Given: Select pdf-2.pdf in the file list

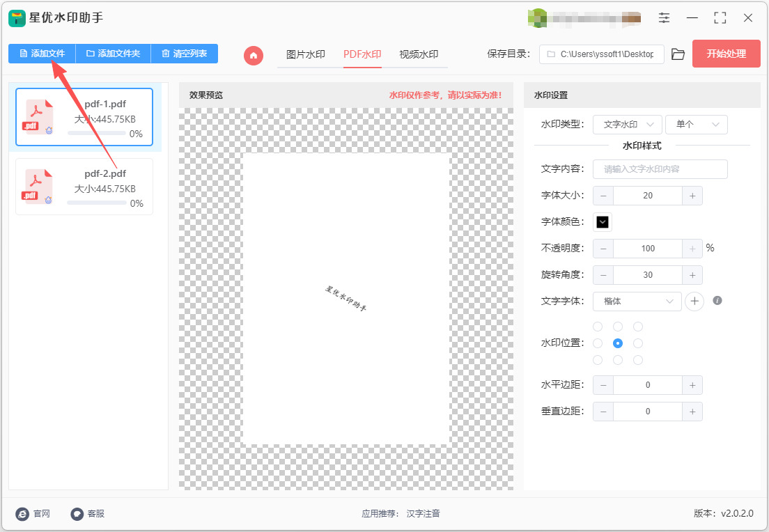Looking at the screenshot, I should [x=84, y=187].
